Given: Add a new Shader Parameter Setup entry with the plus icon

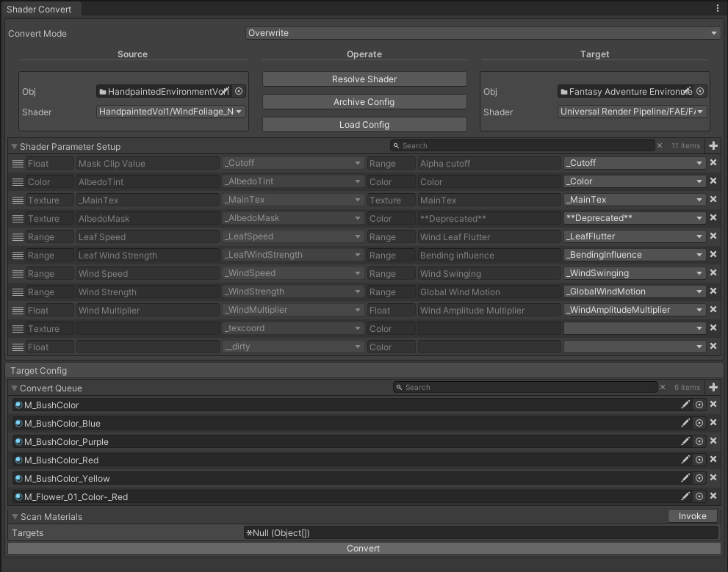Looking at the screenshot, I should pos(713,145).
